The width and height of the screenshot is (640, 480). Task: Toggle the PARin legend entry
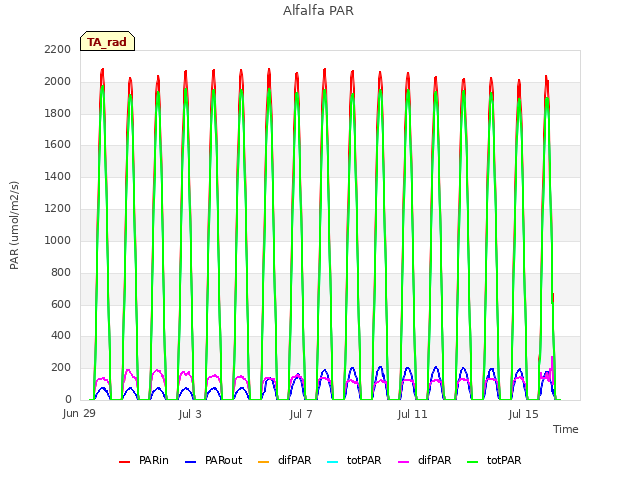point(144,460)
